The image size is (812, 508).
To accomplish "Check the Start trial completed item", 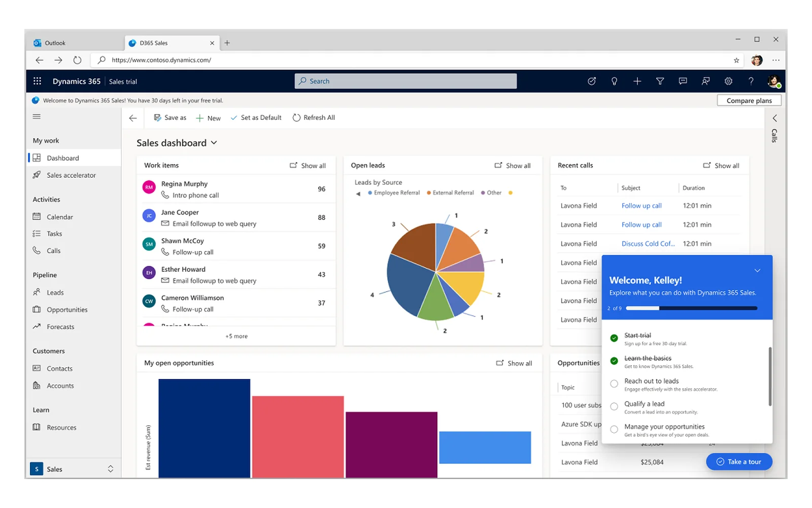I will 614,338.
